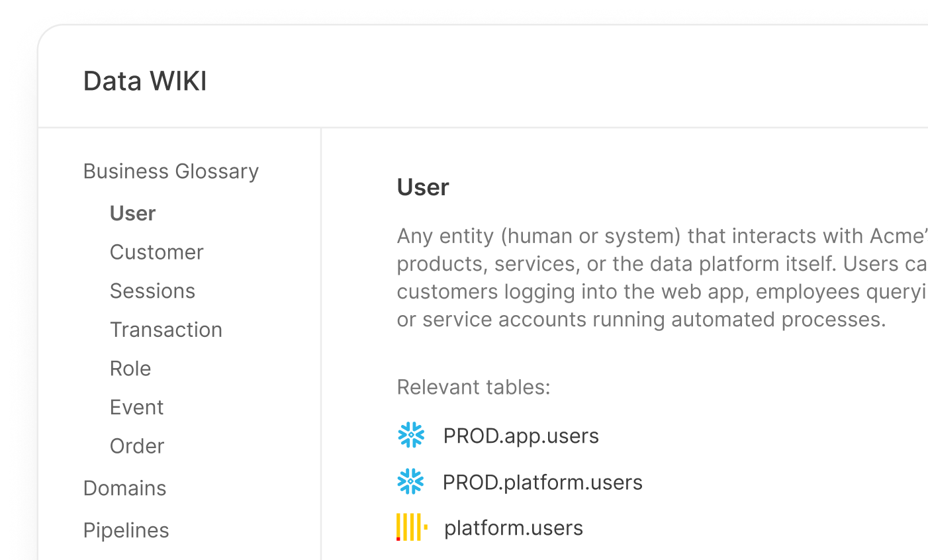The height and width of the screenshot is (560, 928).
Task: Click the "Relevant tables:" label
Action: (x=473, y=387)
